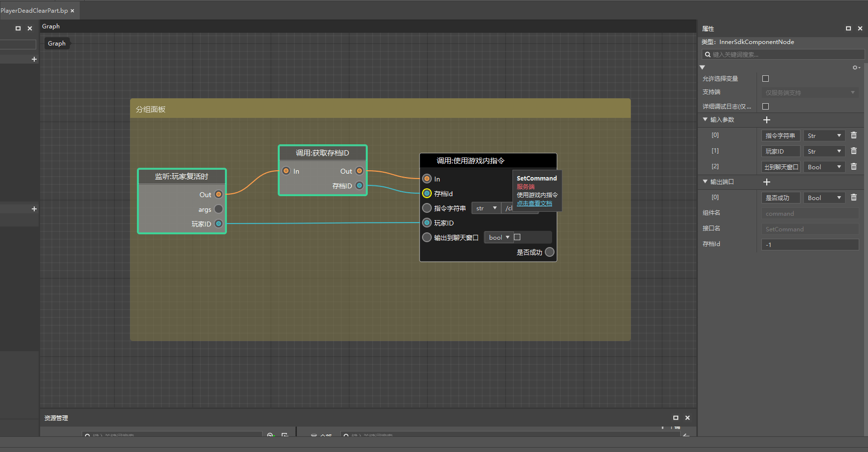Select the 调用:获取存档ID node header

[322, 153]
